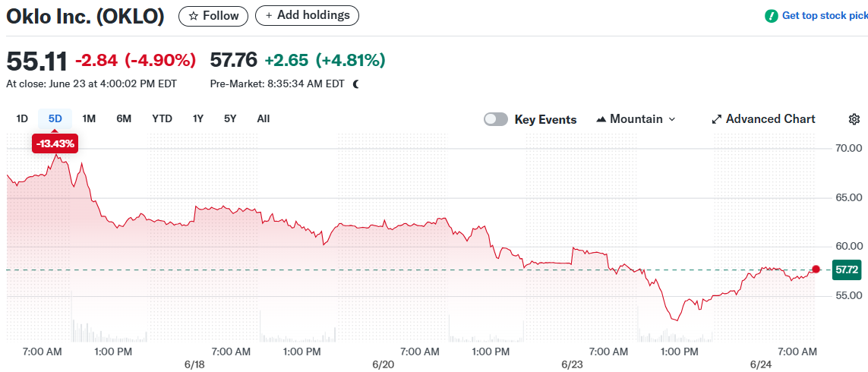Open Get top stock picks link
Image resolution: width=868 pixels, height=372 pixels.
tap(825, 15)
